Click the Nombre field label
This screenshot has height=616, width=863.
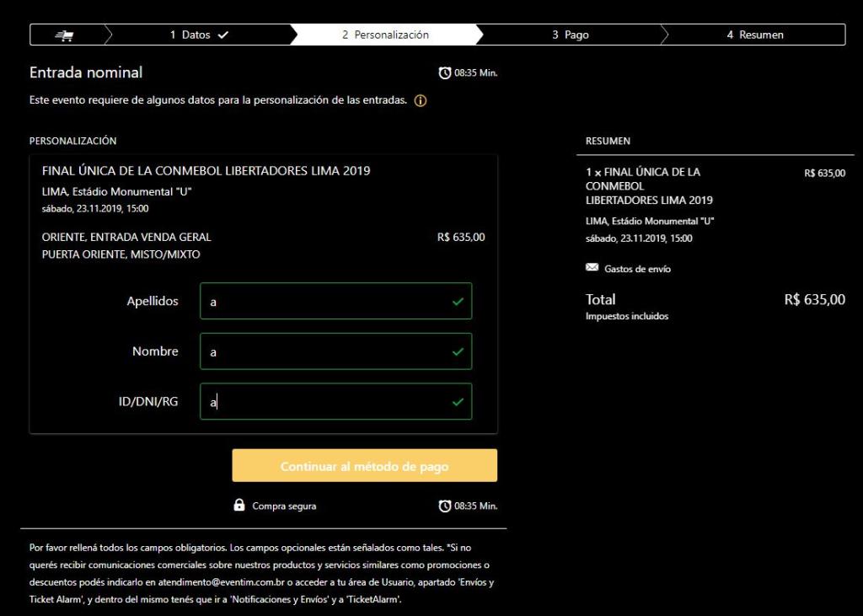click(x=155, y=351)
